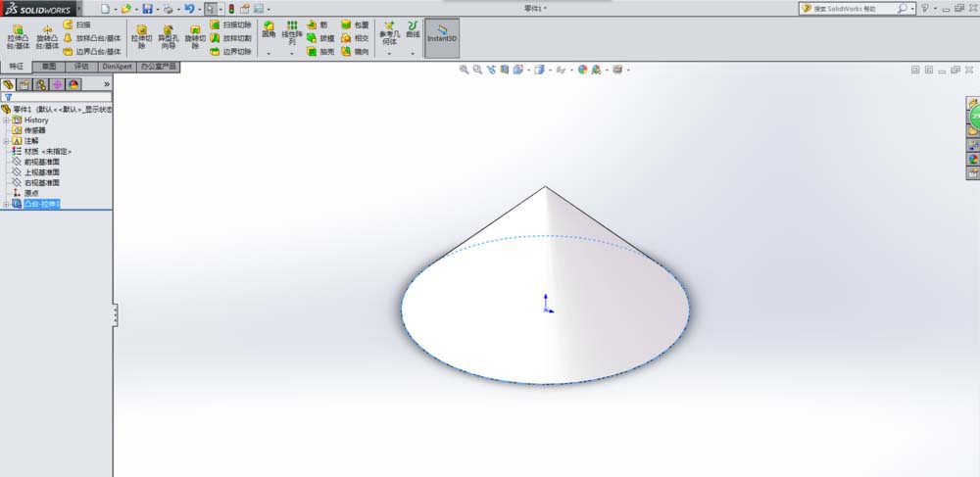Click the Revolved Cut (旋转切除) tool
Viewport: 980px width, 477px height.
[x=195, y=37]
